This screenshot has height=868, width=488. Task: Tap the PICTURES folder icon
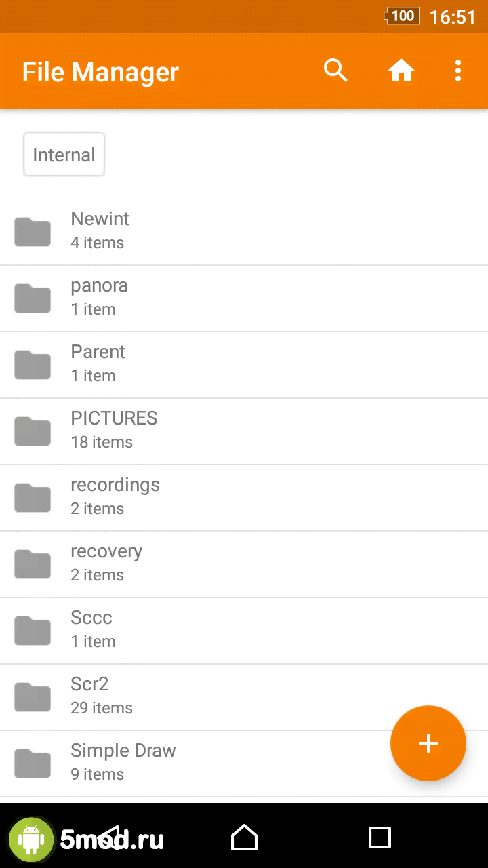33,431
